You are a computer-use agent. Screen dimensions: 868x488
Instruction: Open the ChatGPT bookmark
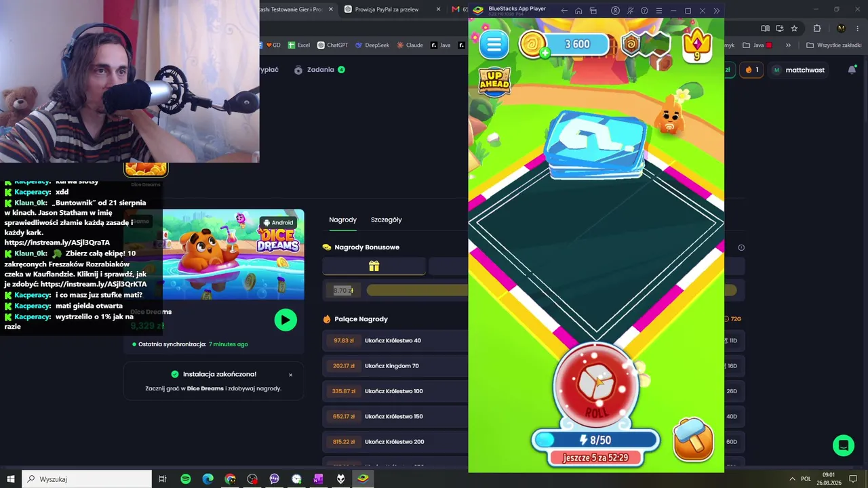(x=332, y=45)
